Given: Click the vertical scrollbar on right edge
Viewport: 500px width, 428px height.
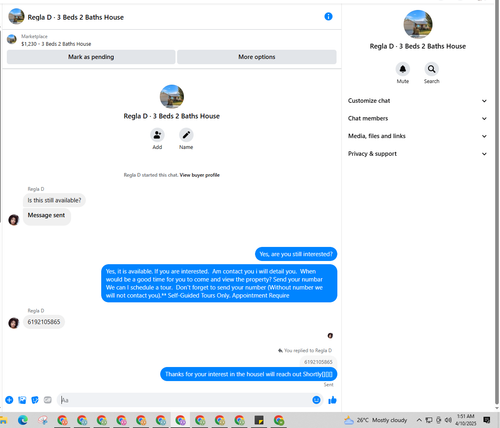Looking at the screenshot, I should [x=497, y=203].
